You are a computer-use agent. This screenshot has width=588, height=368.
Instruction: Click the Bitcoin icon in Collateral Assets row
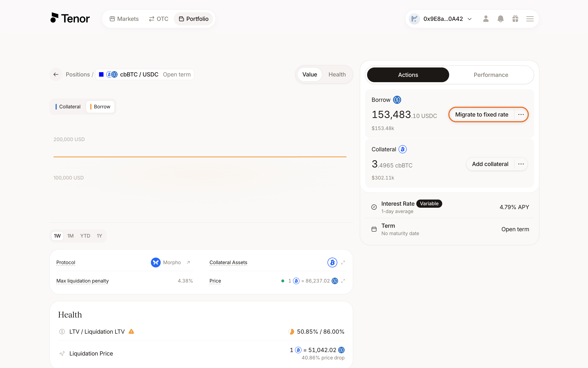(x=332, y=262)
